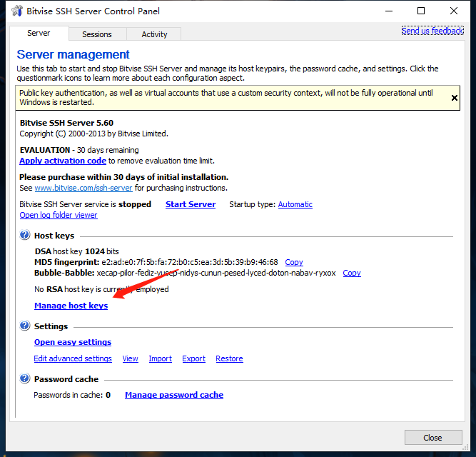Click Edit advanced settings

[x=73, y=358]
